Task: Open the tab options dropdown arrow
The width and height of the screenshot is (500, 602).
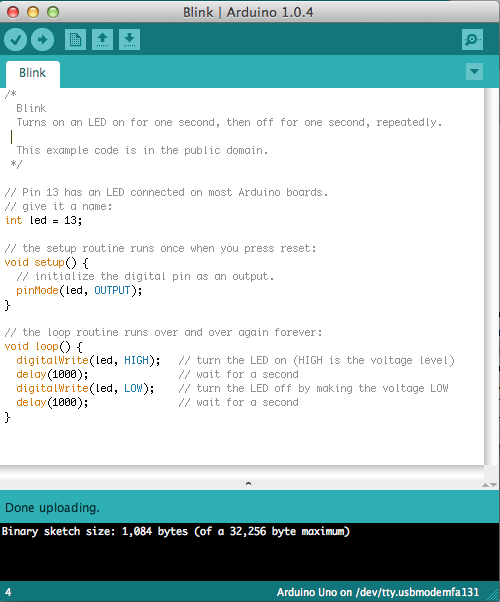Action: point(474,71)
